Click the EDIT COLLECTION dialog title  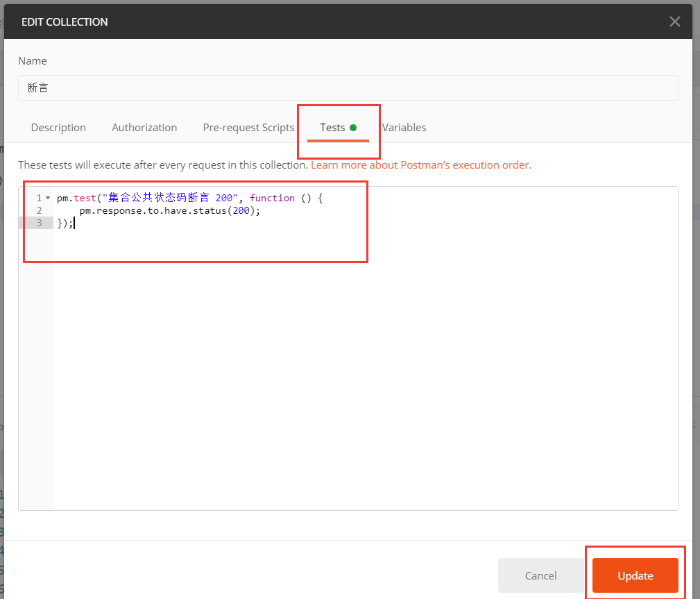65,22
